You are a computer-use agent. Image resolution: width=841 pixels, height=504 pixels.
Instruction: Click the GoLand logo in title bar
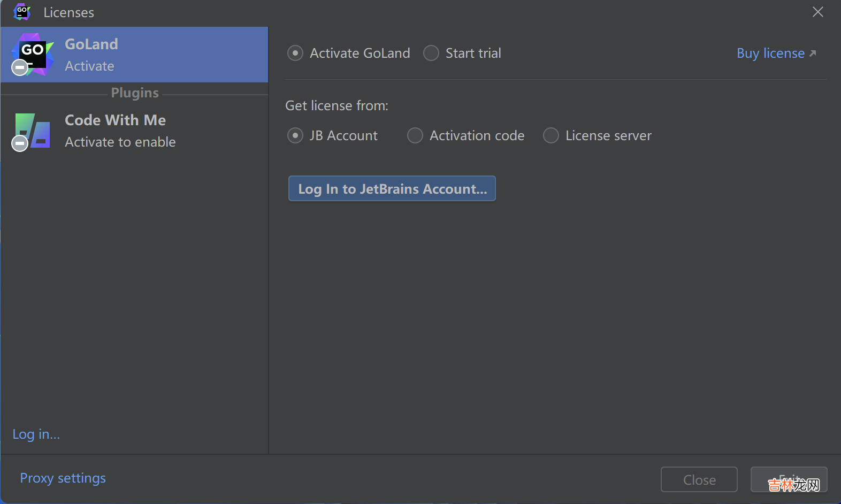tap(22, 12)
